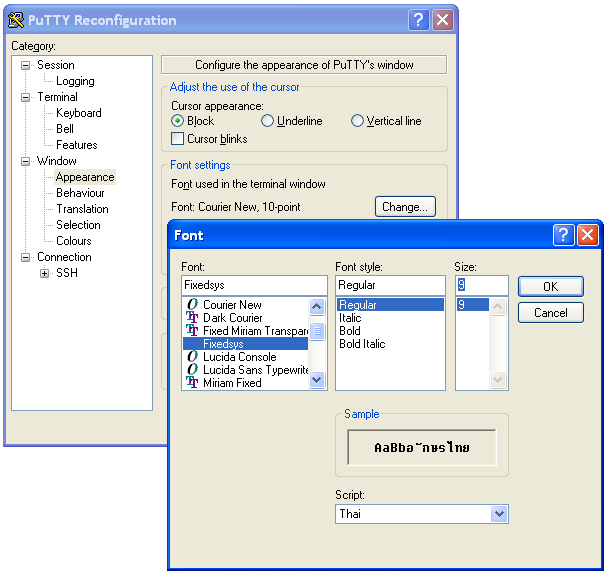Screen dimensions: 608x575
Task: Click the font list scrollbar thumb
Action: tap(317, 331)
